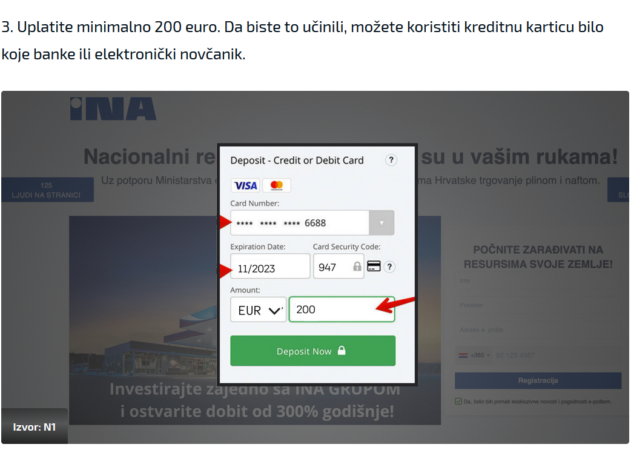Click the Mastercard logo
The height and width of the screenshot is (450, 631).
click(276, 186)
